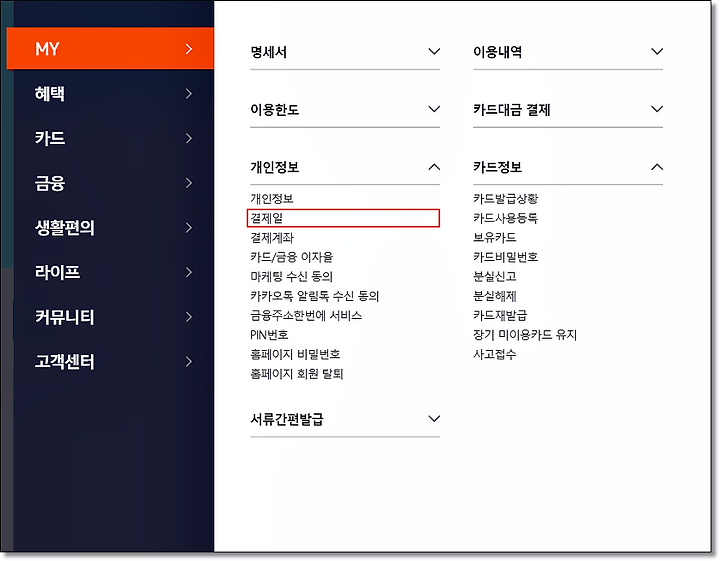
Task: Open the 카드재발급 link
Action: click(500, 315)
